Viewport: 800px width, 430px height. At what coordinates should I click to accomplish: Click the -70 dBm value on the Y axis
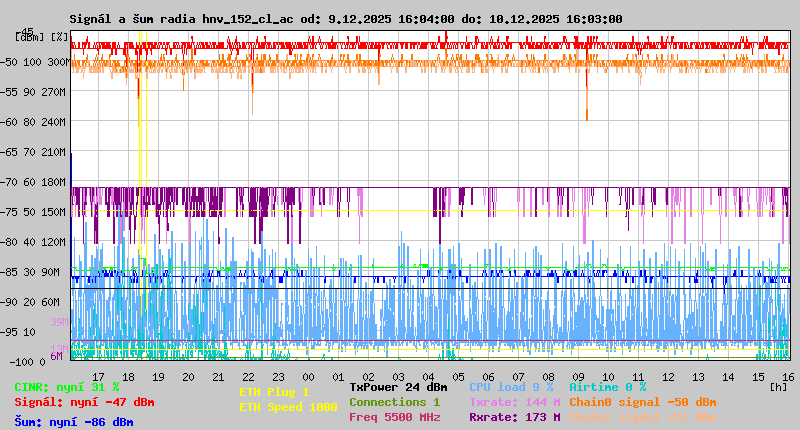(10, 182)
